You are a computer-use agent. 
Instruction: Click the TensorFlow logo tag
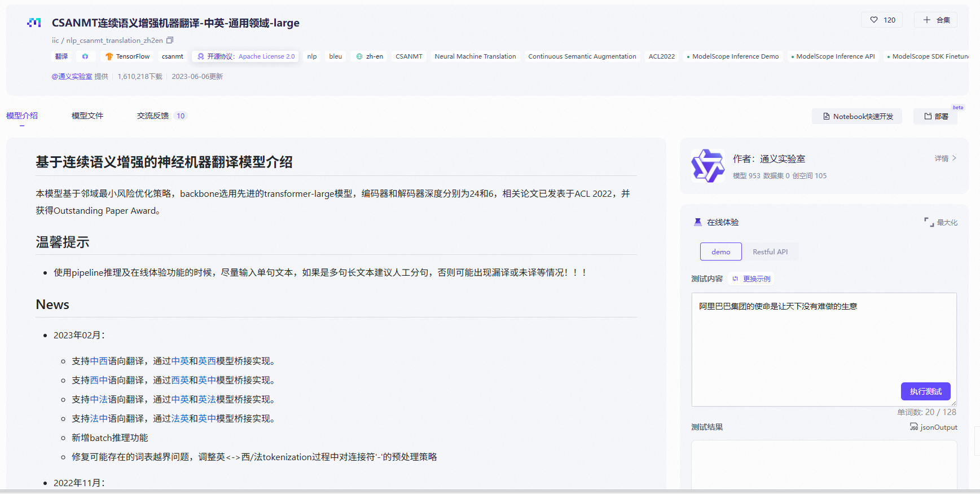click(109, 56)
